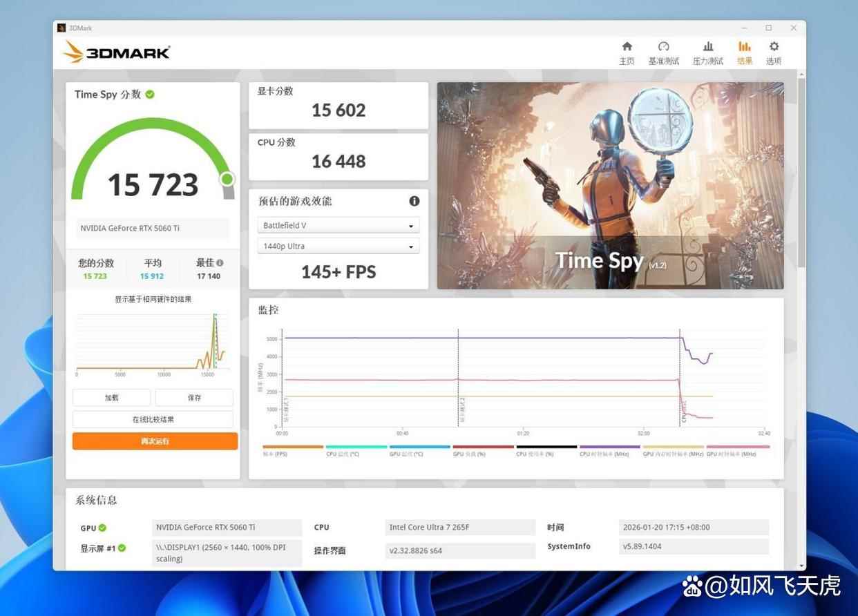
Task: Click the GPU name field in 系统信息
Action: click(227, 528)
